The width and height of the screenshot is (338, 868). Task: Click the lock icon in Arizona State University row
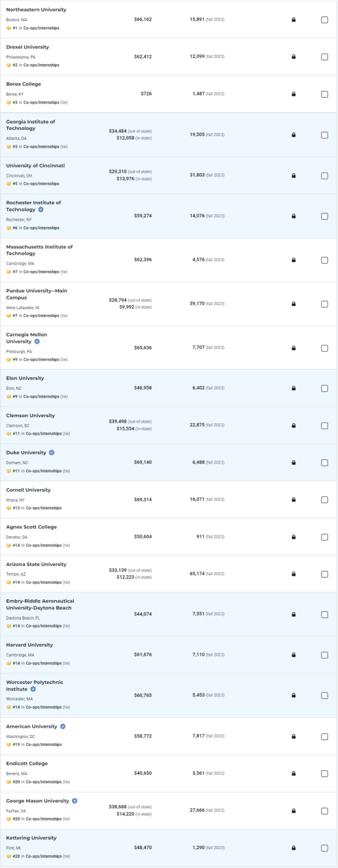[x=293, y=574]
